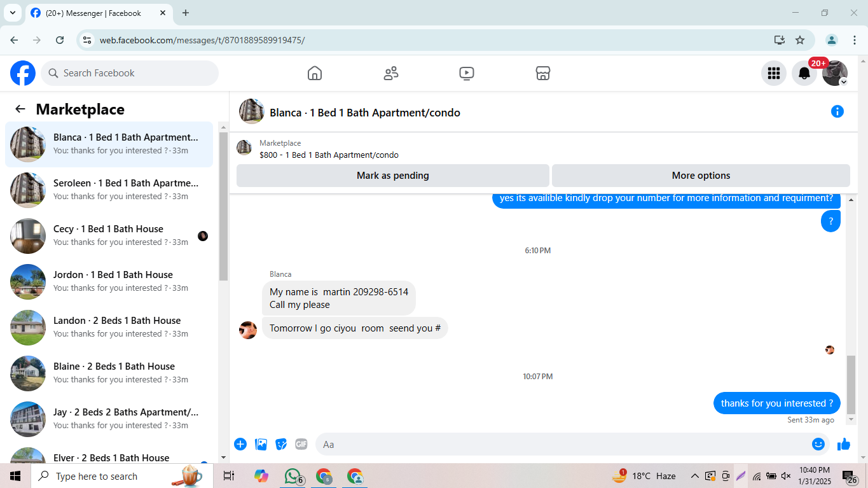Open the Blaine 2 Beds 1 Bath House chat
Screen dimensions: 868x488
109,373
